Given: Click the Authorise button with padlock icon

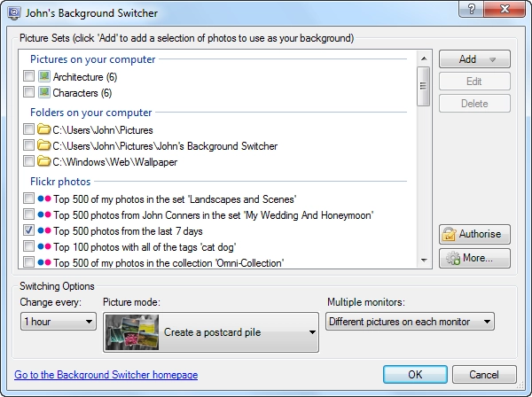Looking at the screenshot, I should (474, 234).
